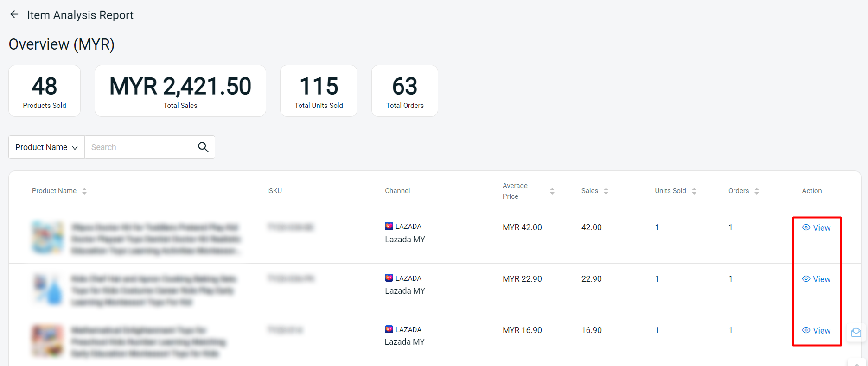Click the magnifying glass search button
This screenshot has height=366, width=868.
203,147
